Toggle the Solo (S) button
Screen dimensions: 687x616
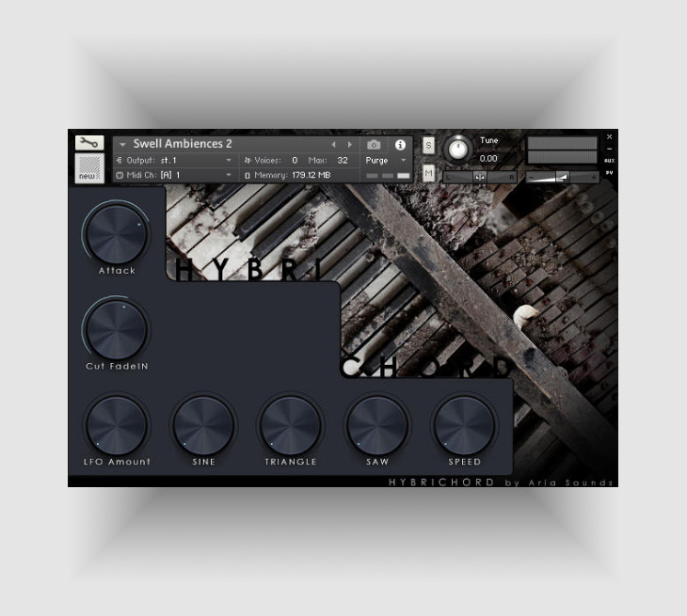428,145
